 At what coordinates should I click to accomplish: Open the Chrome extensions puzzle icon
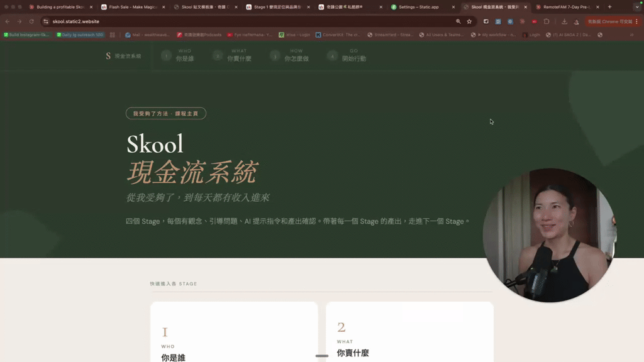click(547, 21)
